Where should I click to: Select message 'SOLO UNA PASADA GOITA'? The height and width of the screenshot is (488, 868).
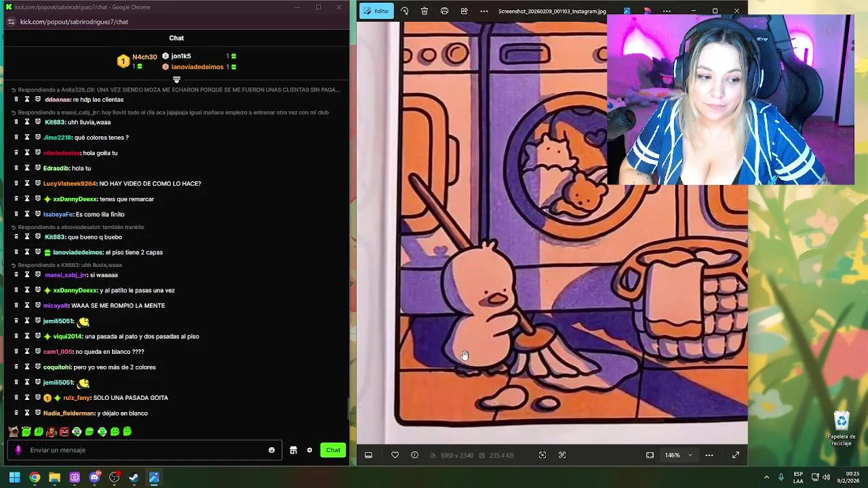point(130,398)
